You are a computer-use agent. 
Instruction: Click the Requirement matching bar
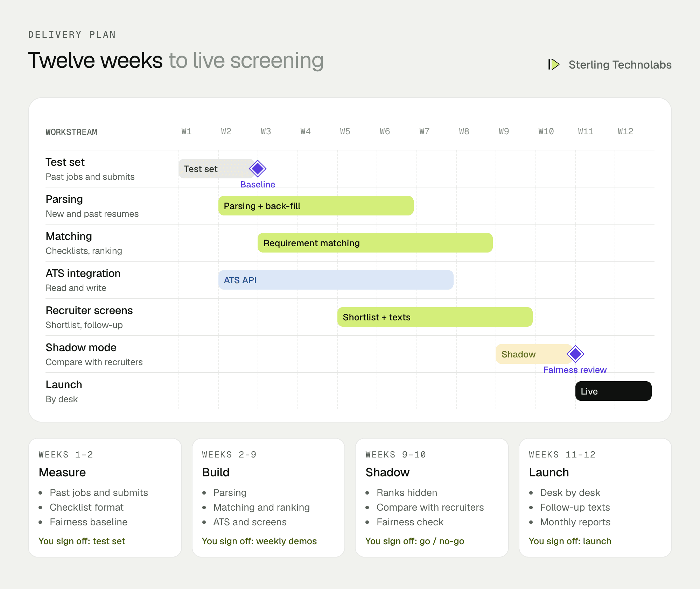click(375, 243)
